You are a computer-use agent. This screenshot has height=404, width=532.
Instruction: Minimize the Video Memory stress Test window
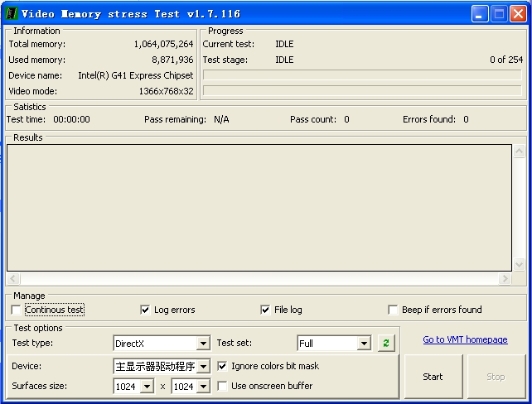tap(480, 14)
